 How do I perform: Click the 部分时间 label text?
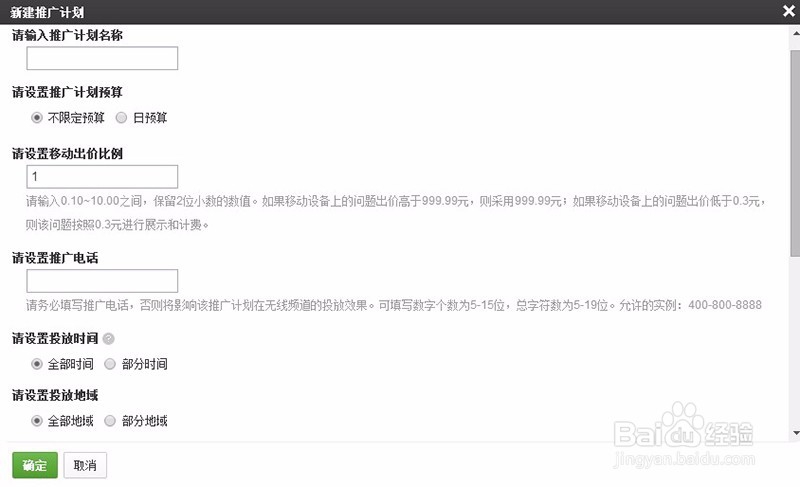(144, 364)
